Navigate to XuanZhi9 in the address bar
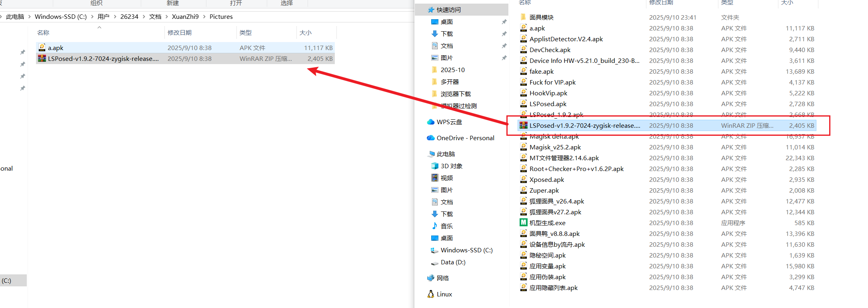 pos(185,17)
